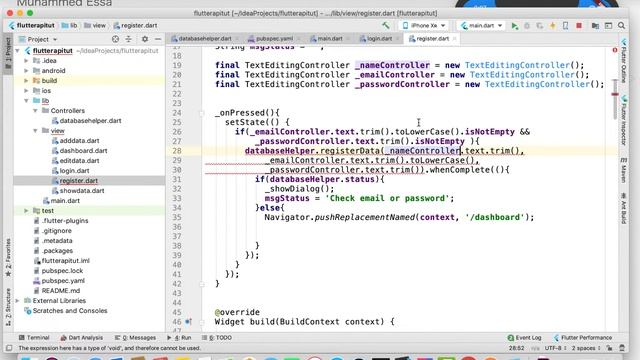Click the Debug bug icon
The width and height of the screenshot is (640, 360).
pos(527,26)
